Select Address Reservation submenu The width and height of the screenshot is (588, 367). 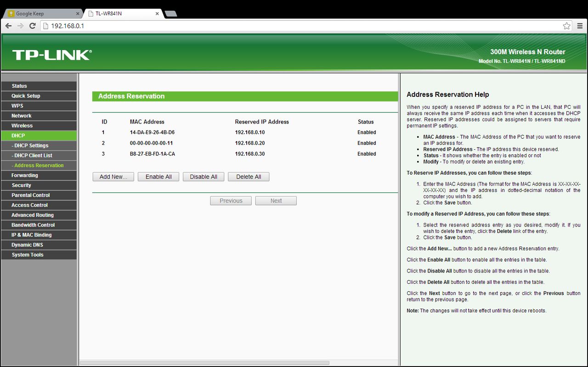click(39, 165)
